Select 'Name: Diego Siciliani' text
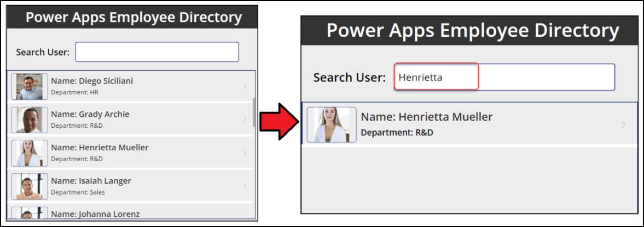The width and height of the screenshot is (644, 227). click(x=92, y=81)
